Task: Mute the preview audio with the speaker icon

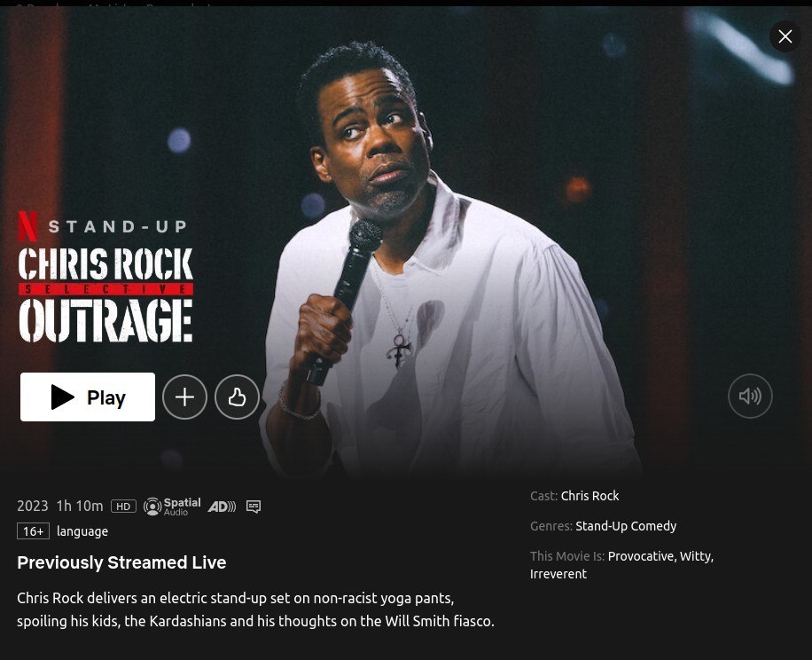Action: tap(750, 397)
